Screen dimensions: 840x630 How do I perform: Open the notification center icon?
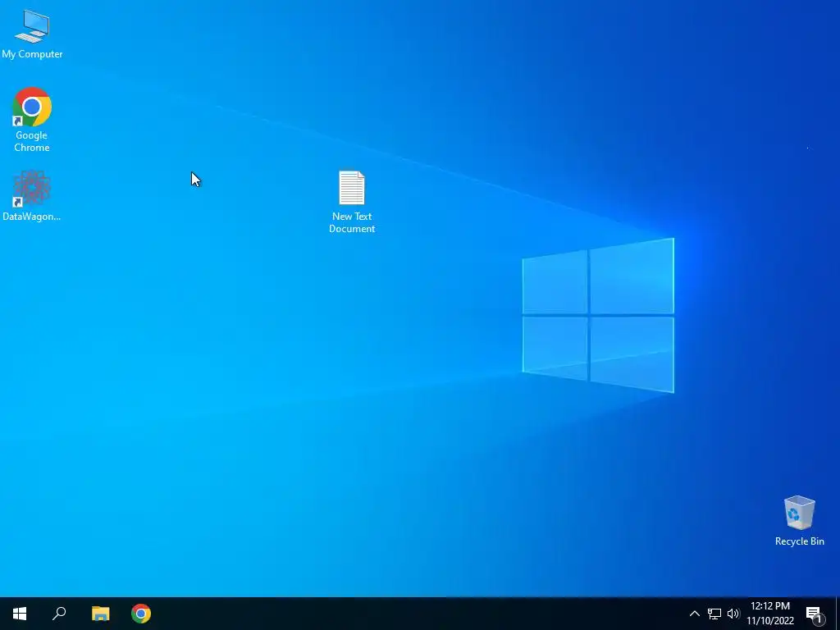(x=815, y=614)
